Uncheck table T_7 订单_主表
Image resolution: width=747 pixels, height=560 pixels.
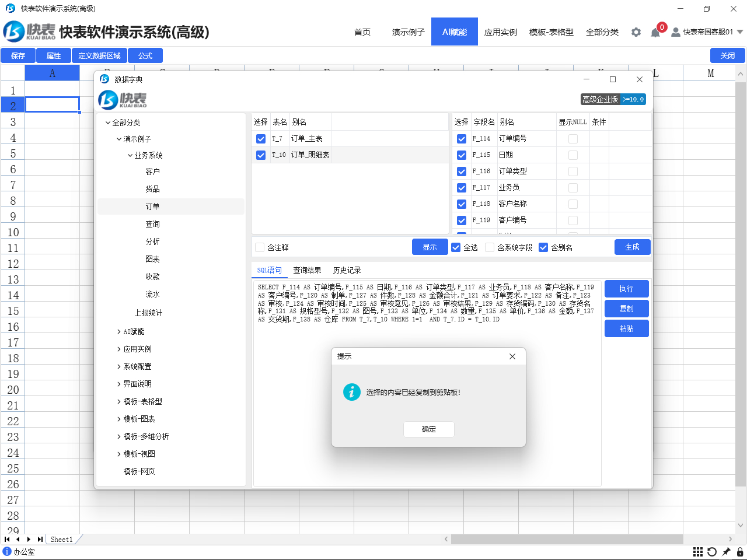coord(261,139)
